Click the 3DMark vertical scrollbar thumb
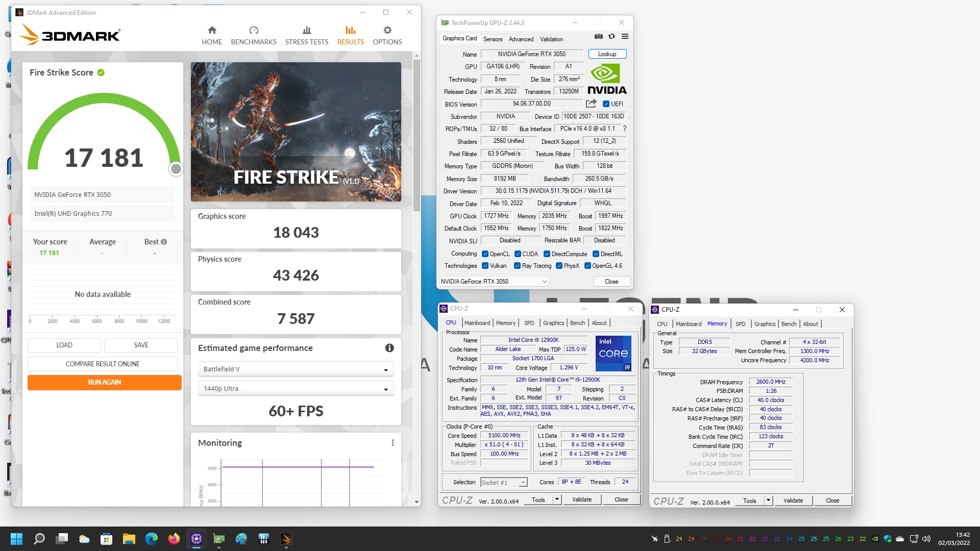980x551 pixels. [416, 135]
